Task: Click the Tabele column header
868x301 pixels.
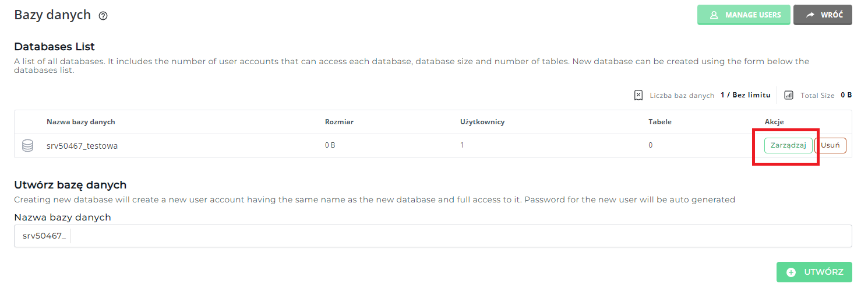Action: pyautogui.click(x=659, y=122)
